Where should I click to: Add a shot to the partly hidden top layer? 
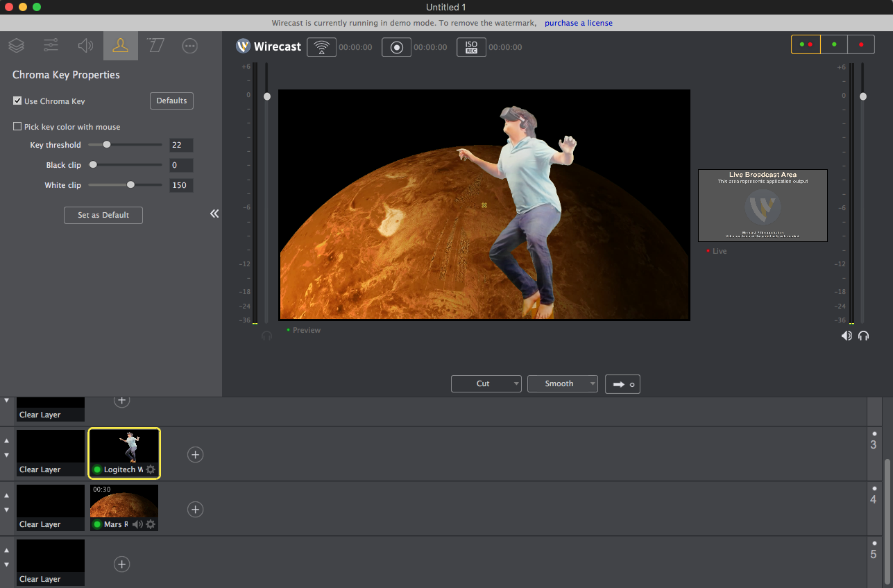122,400
